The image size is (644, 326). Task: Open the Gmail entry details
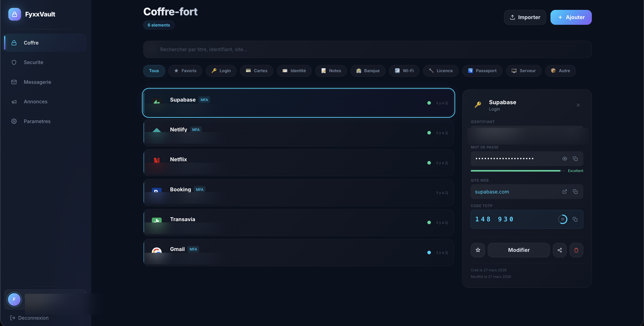pyautogui.click(x=298, y=252)
